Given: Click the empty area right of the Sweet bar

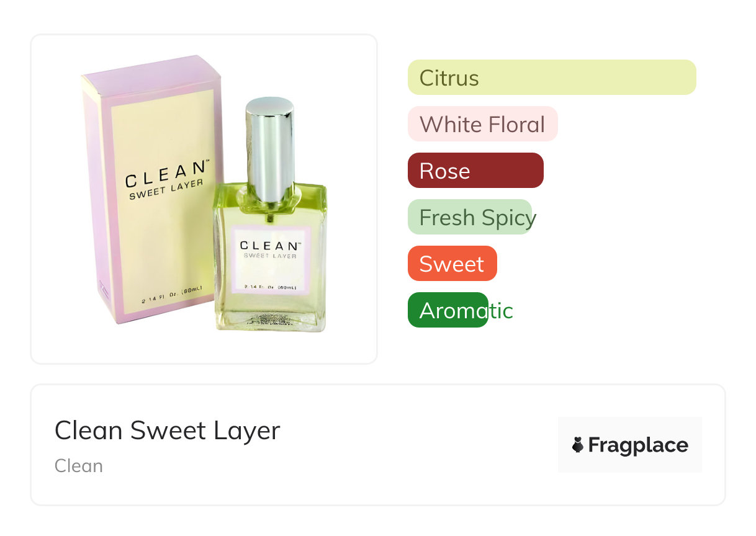Looking at the screenshot, I should [590, 264].
